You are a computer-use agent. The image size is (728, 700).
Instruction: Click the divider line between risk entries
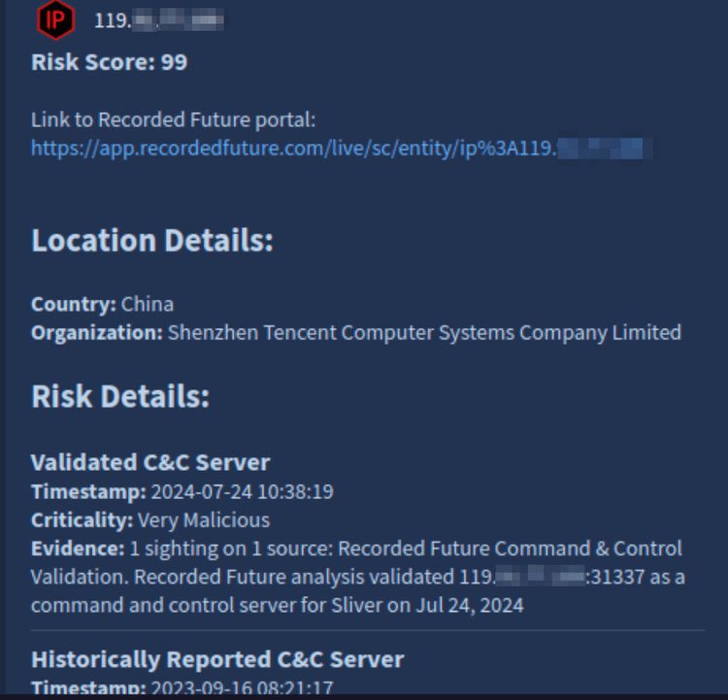(368, 631)
